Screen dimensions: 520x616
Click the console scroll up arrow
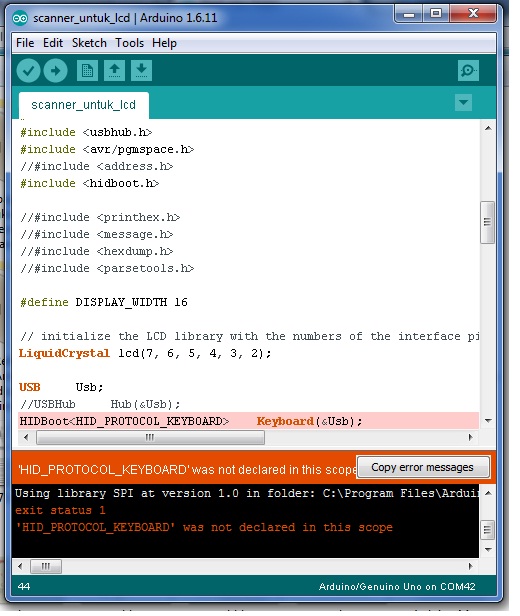tap(488, 493)
